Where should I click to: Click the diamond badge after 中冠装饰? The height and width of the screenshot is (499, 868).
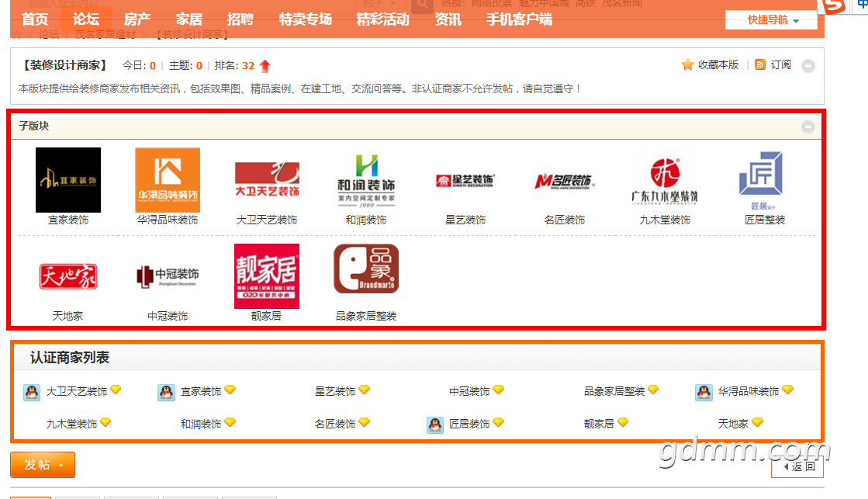[498, 390]
